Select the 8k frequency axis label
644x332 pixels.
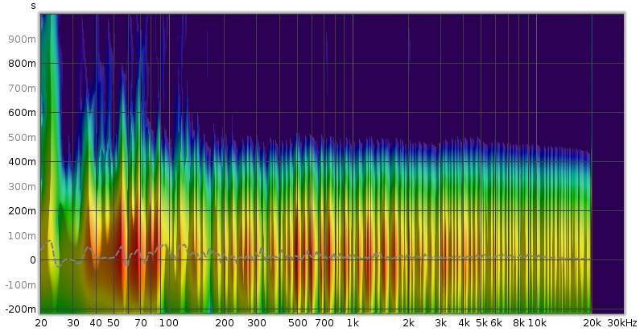519,323
